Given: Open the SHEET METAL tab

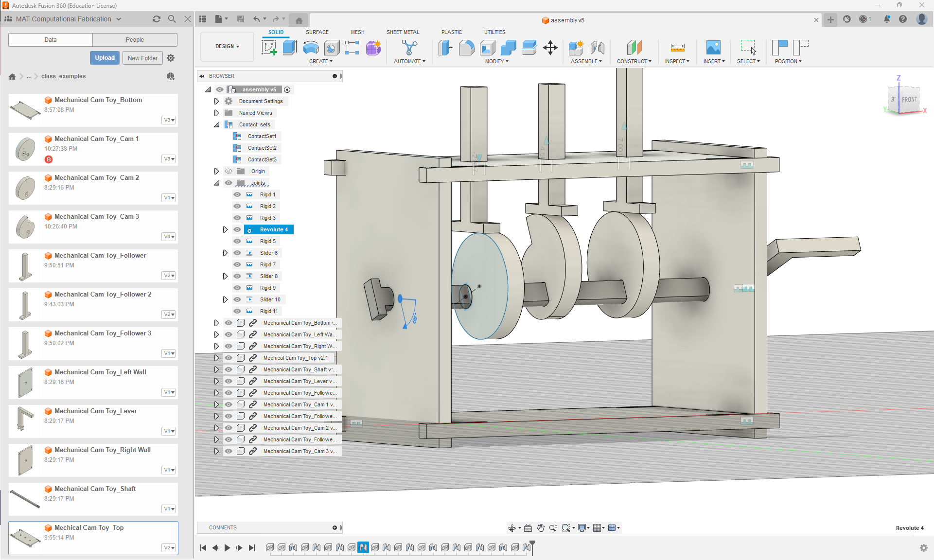Looking at the screenshot, I should click(x=403, y=32).
